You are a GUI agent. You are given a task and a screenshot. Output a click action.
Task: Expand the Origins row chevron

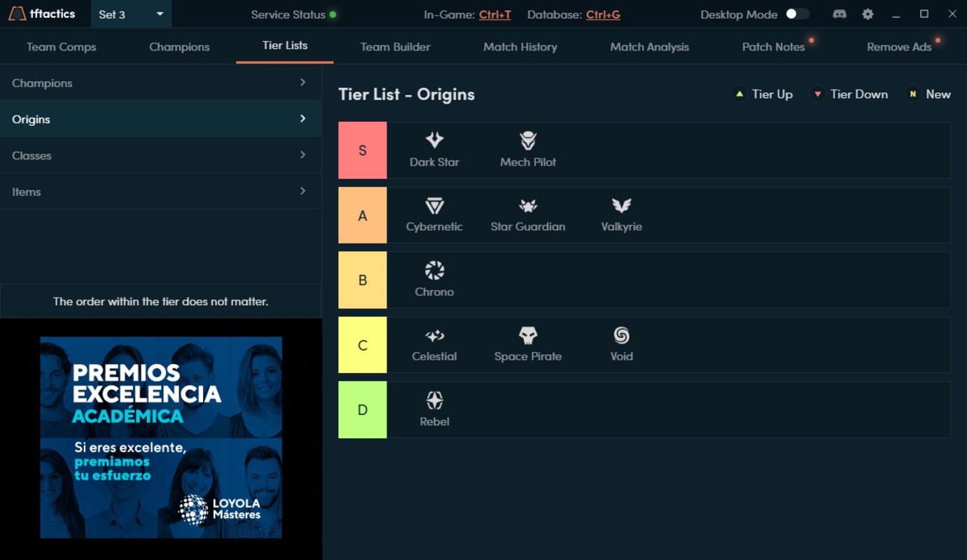click(x=302, y=119)
